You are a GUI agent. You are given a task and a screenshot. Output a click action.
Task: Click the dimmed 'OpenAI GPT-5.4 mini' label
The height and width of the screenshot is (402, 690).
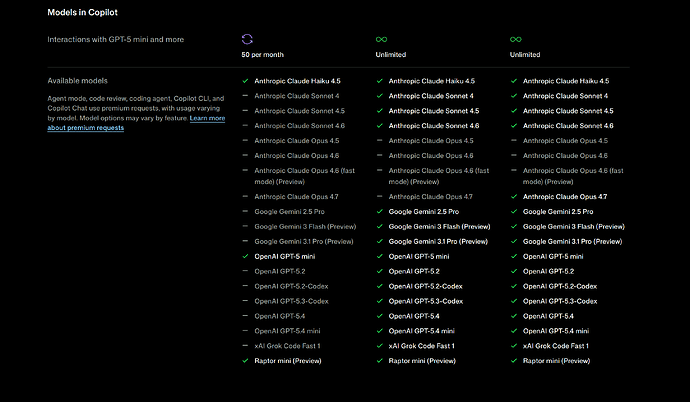[287, 331]
